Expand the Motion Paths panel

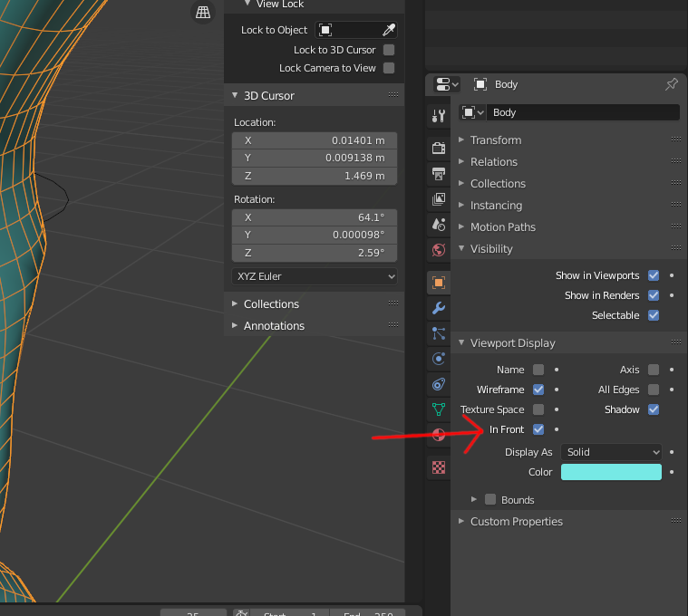461,226
